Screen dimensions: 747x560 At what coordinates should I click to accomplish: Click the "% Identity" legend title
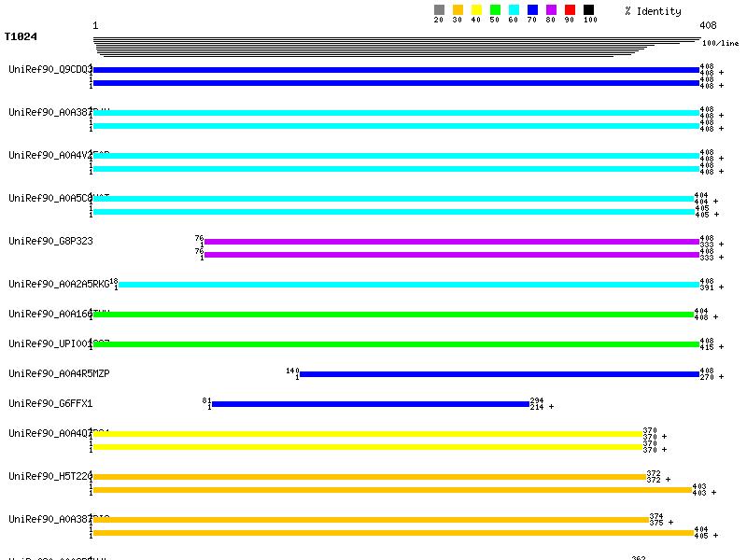point(653,11)
